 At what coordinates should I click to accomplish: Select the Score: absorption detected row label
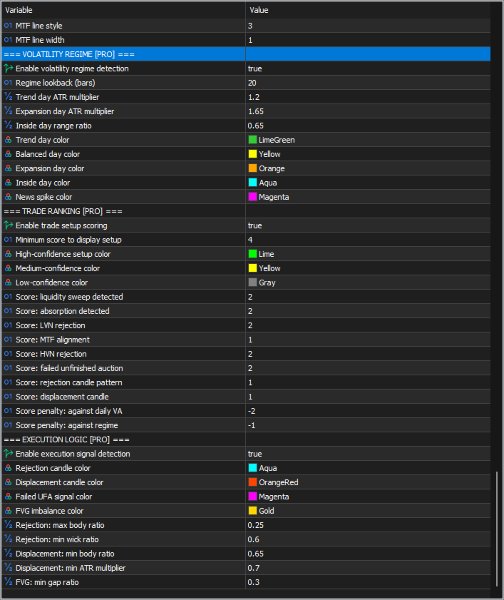point(62,311)
